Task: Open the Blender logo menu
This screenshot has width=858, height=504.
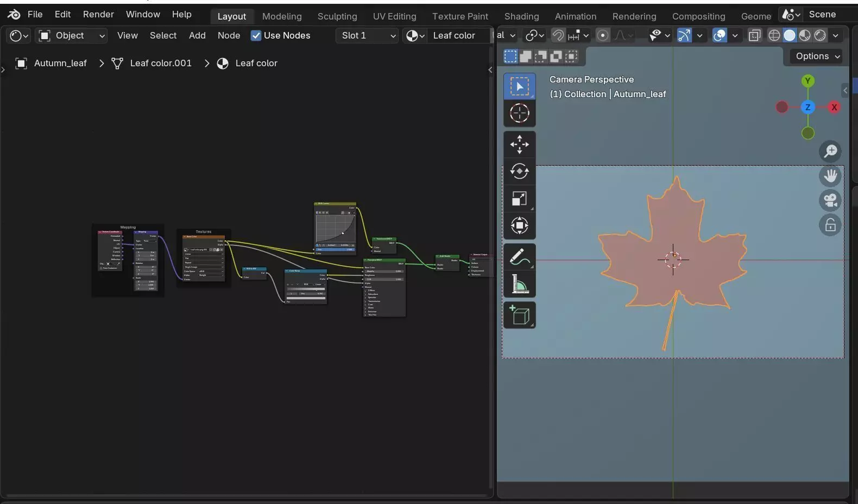Action: (14, 14)
